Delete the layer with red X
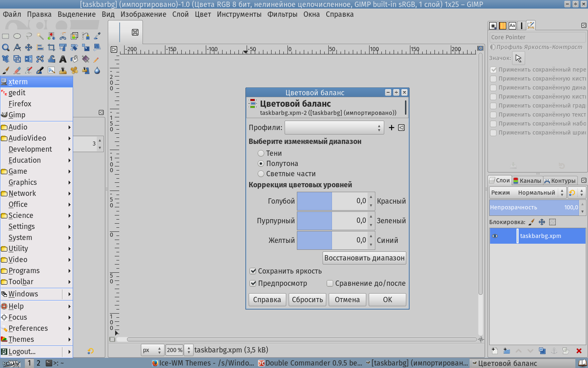This screenshot has width=588, height=368. pos(579,351)
